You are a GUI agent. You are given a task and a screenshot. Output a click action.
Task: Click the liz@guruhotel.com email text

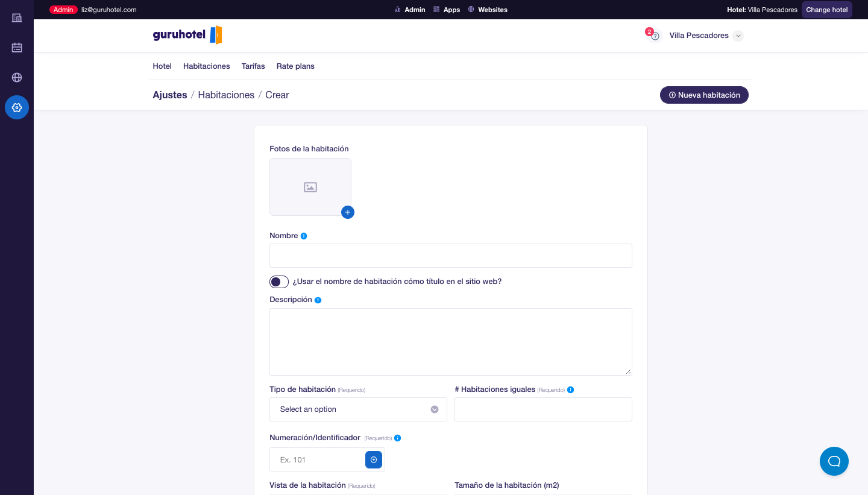[x=109, y=10]
